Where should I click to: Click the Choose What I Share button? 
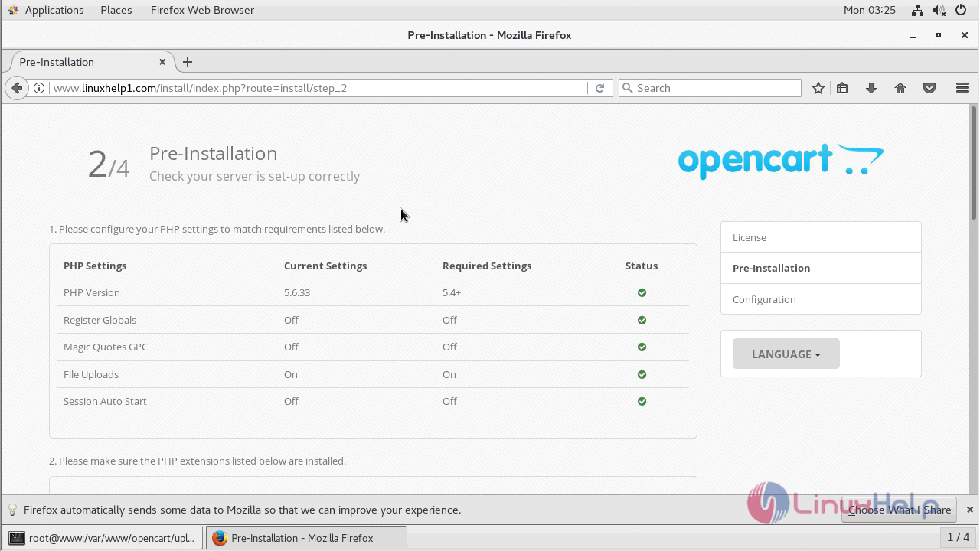point(899,510)
